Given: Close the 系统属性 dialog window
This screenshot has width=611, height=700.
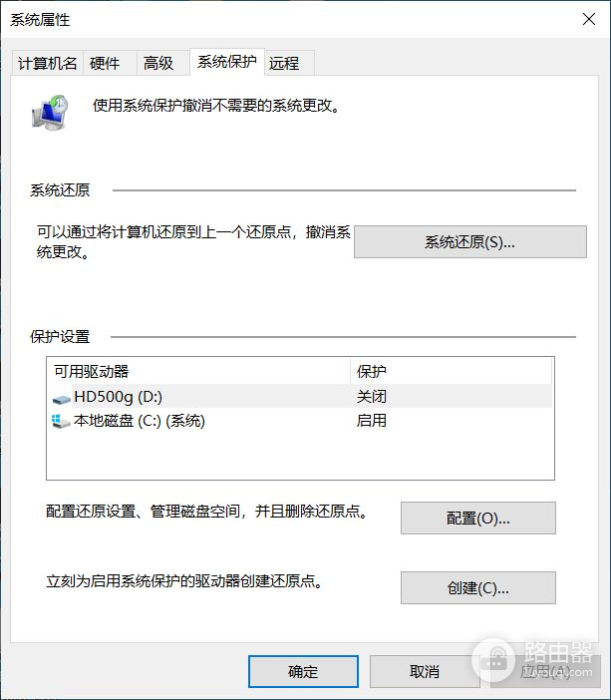Looking at the screenshot, I should click(588, 20).
